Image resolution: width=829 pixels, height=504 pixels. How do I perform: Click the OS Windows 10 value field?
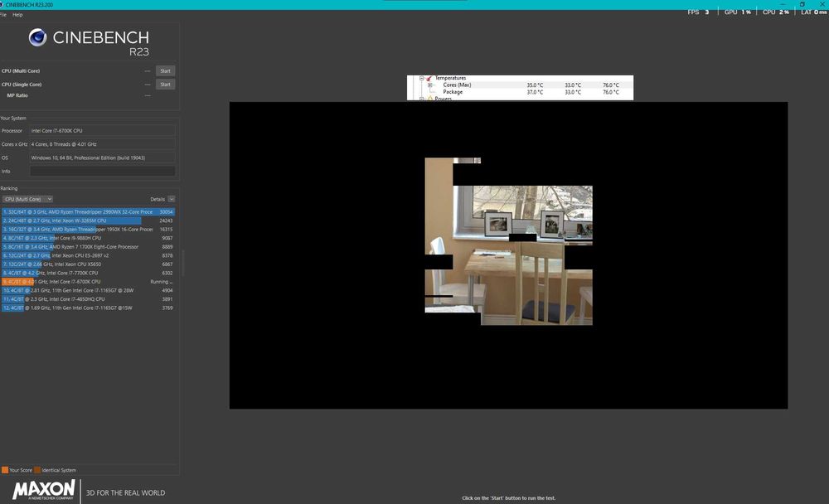pos(103,157)
